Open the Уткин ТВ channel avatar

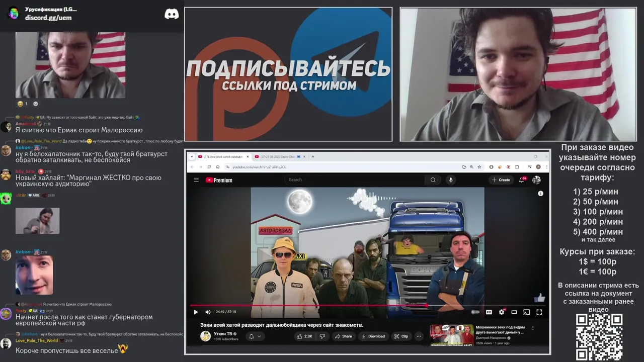point(205,336)
